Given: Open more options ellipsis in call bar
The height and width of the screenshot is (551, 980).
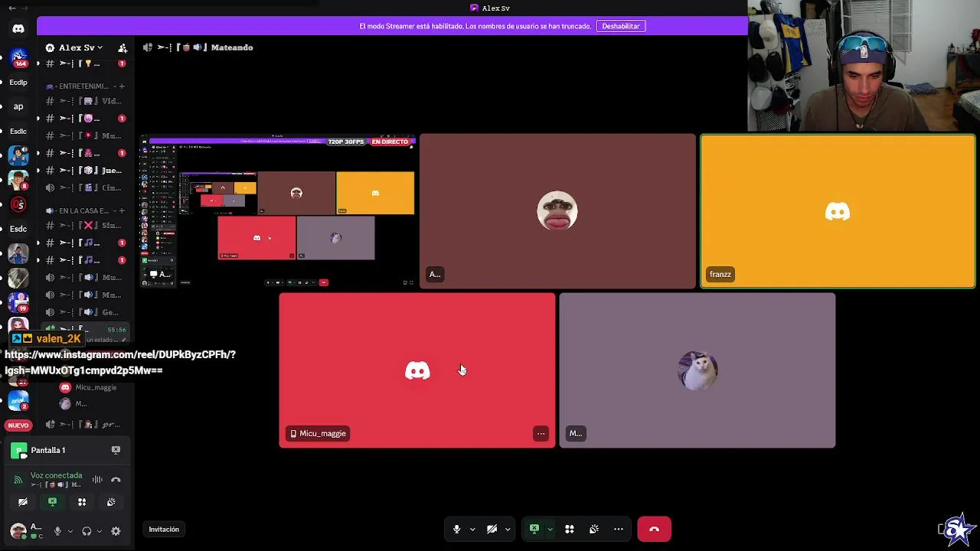Looking at the screenshot, I should (x=618, y=529).
